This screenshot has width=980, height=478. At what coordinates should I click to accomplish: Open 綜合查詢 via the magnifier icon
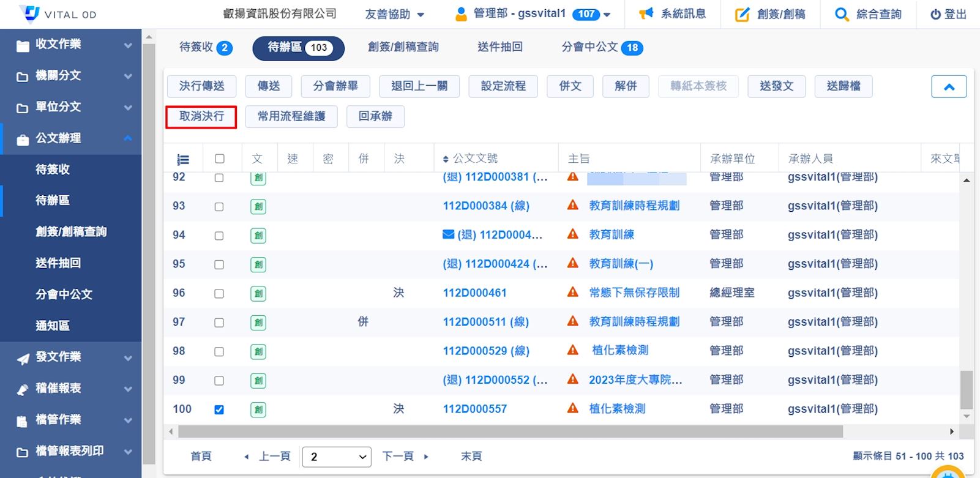pos(842,14)
